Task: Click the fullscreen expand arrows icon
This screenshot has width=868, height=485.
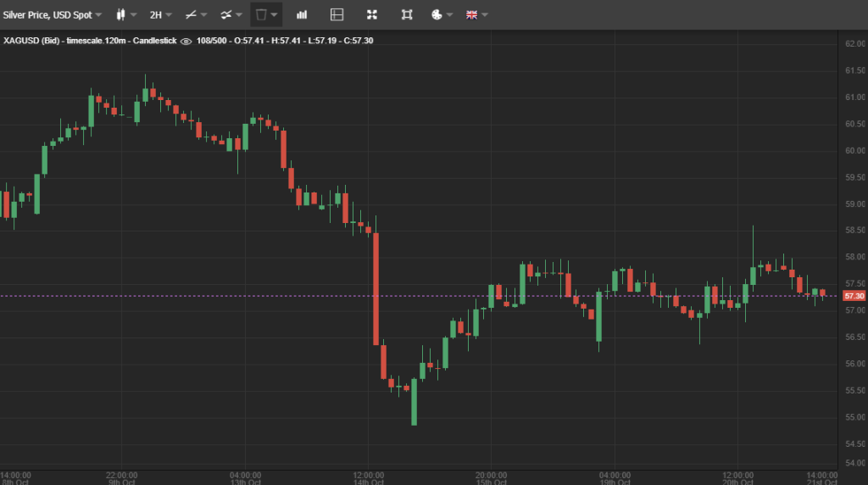Action: tap(372, 15)
